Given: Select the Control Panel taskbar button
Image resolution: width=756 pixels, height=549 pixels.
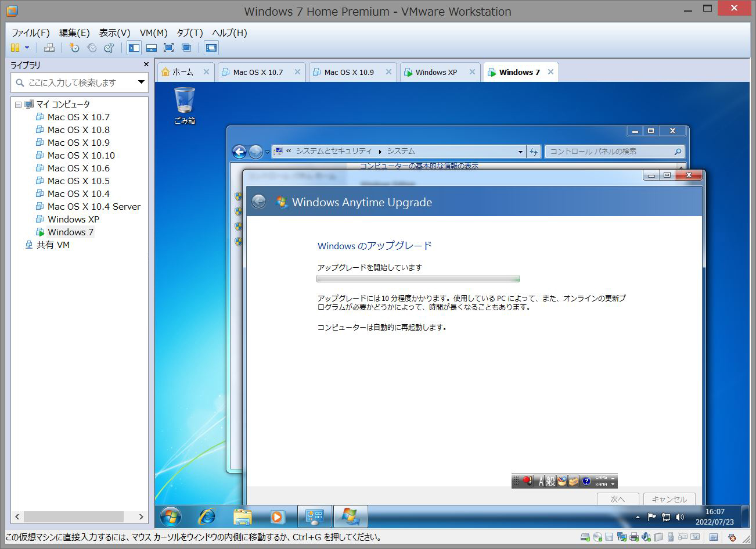Looking at the screenshot, I should point(315,516).
